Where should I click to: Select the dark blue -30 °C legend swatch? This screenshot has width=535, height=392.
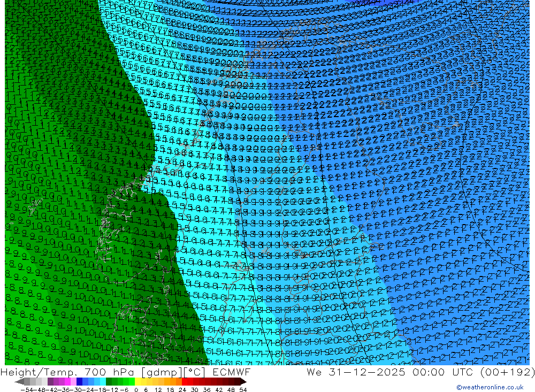[79, 381]
